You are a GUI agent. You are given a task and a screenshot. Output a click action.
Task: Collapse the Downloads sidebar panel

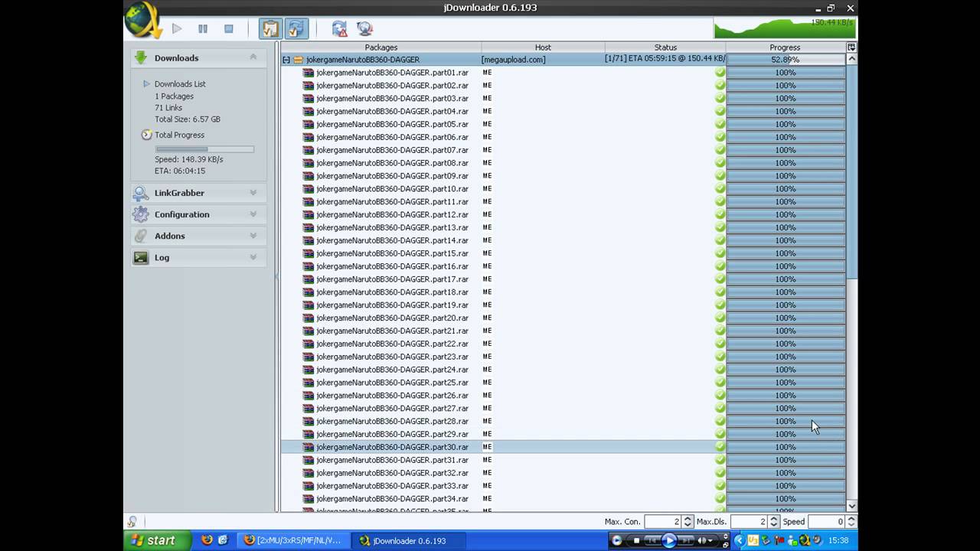tap(253, 57)
